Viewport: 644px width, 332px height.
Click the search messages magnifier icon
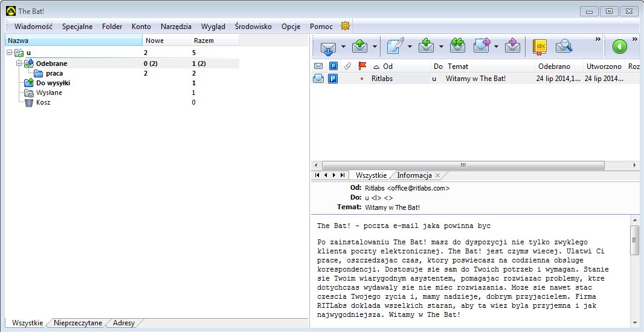pyautogui.click(x=564, y=47)
